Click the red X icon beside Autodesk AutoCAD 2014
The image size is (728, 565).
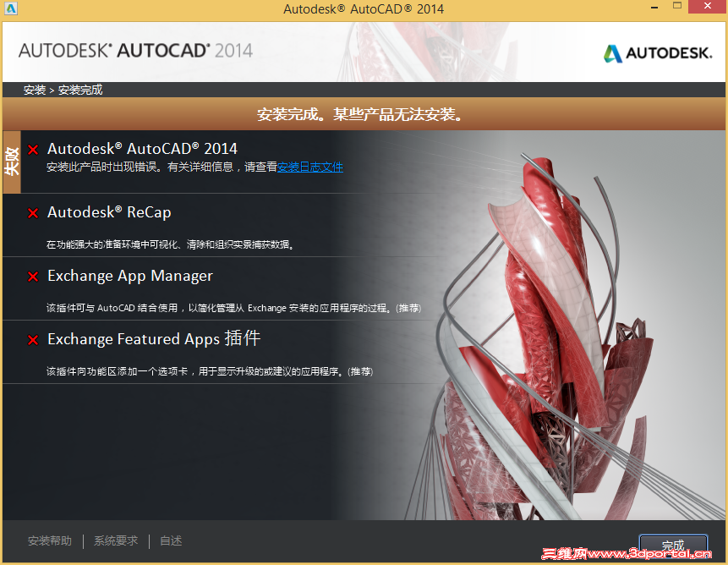31,149
